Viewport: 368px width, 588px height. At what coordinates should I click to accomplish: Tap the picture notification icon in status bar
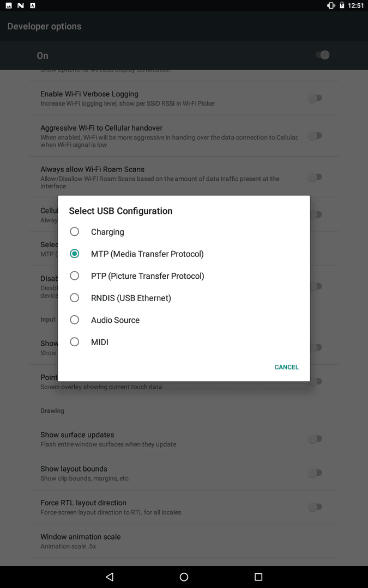9,5
